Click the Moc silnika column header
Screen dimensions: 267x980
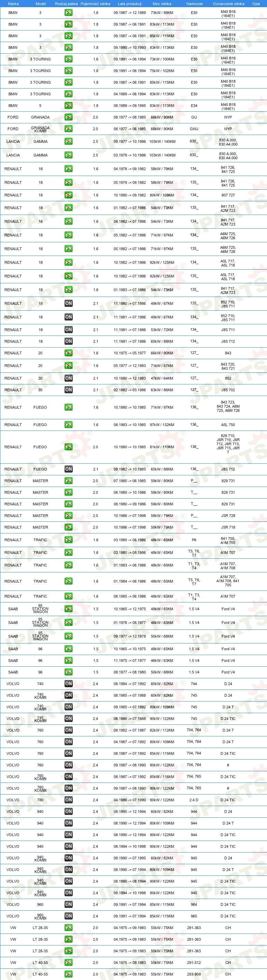(x=162, y=4)
